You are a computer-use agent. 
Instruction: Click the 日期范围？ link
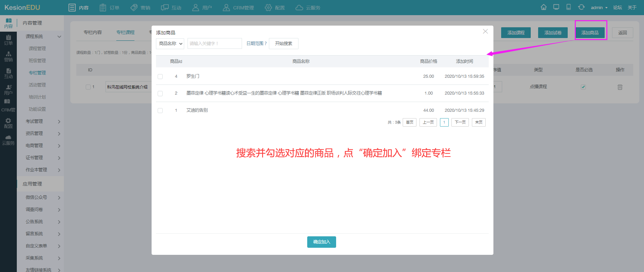pyautogui.click(x=256, y=43)
